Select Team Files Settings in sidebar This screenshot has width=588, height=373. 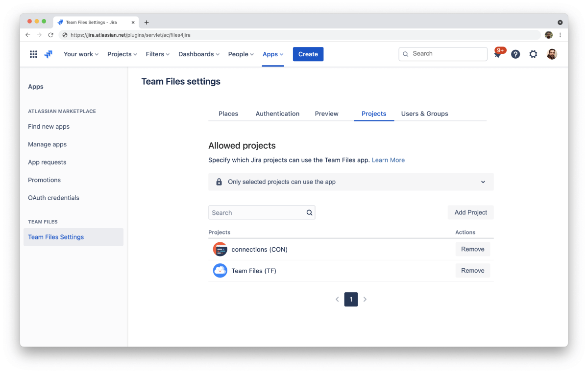click(73, 237)
